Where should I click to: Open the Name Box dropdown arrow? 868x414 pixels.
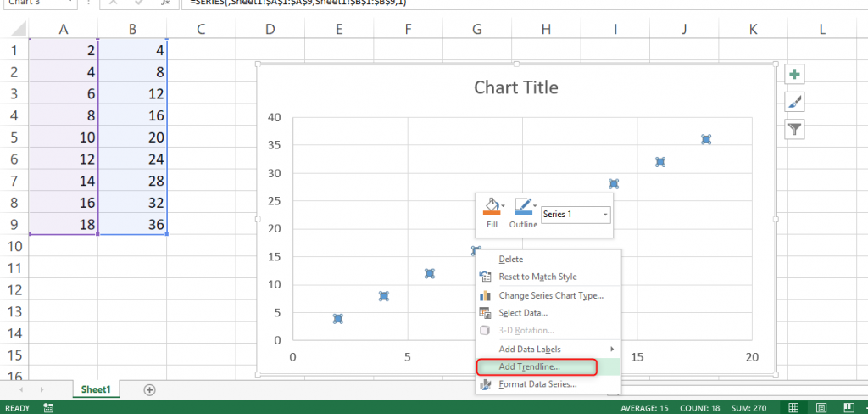pos(70,3)
